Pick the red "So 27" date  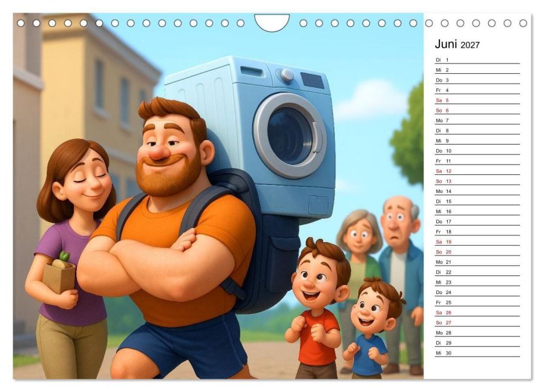click(x=477, y=322)
